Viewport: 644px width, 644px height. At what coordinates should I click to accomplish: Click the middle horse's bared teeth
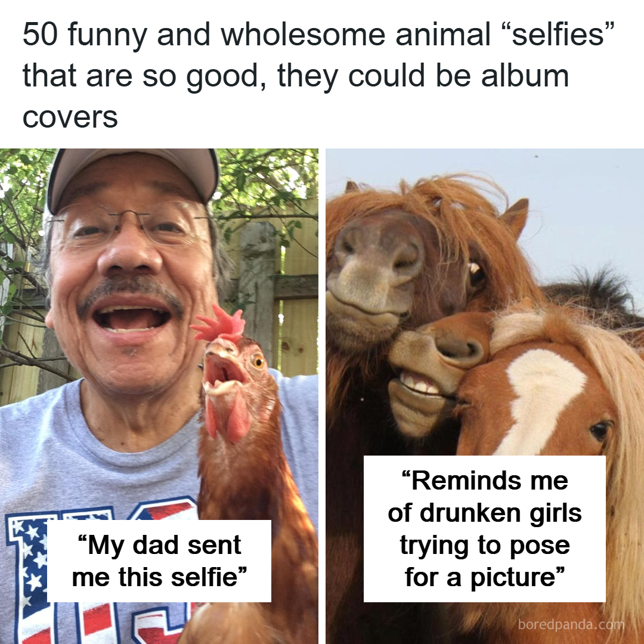(420, 384)
